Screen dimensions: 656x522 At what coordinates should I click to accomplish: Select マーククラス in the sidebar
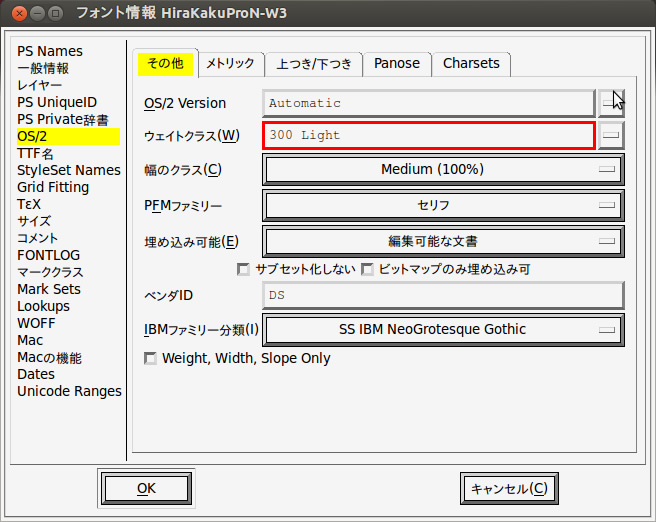coord(50,272)
